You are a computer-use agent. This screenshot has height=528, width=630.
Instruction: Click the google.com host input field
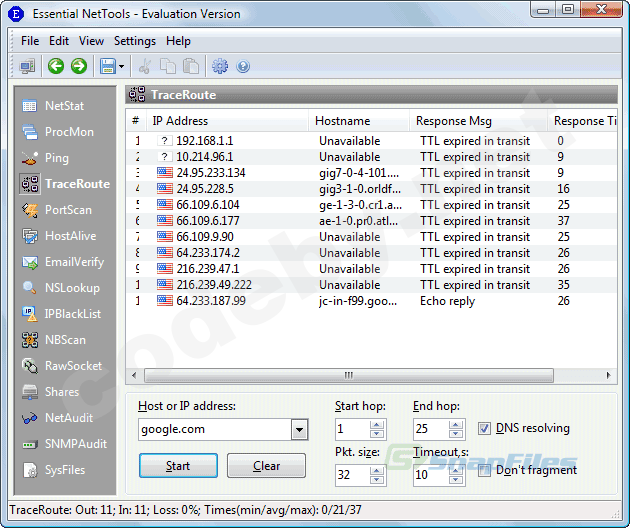(x=215, y=430)
